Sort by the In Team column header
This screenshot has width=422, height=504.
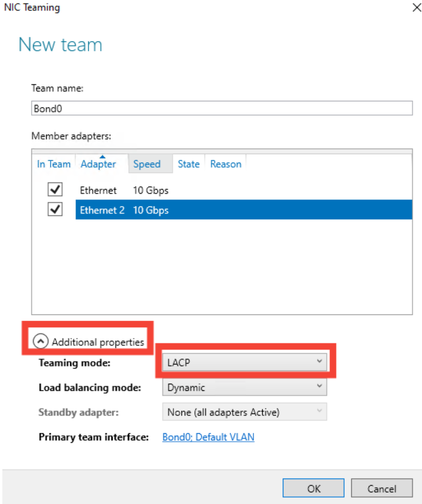[54, 164]
